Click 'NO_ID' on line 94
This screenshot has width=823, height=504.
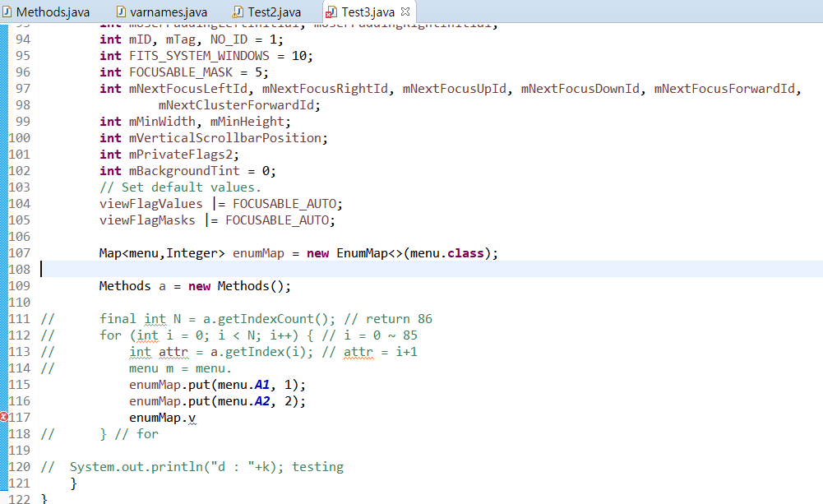(x=229, y=40)
